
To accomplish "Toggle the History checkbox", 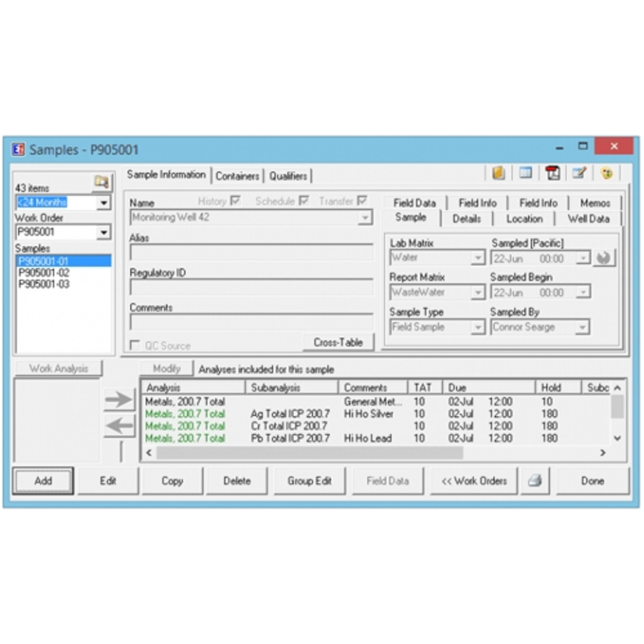I will [x=235, y=201].
